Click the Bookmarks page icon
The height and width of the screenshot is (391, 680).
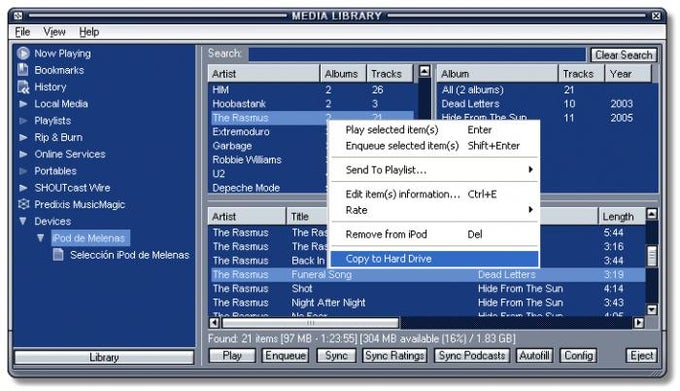23,70
